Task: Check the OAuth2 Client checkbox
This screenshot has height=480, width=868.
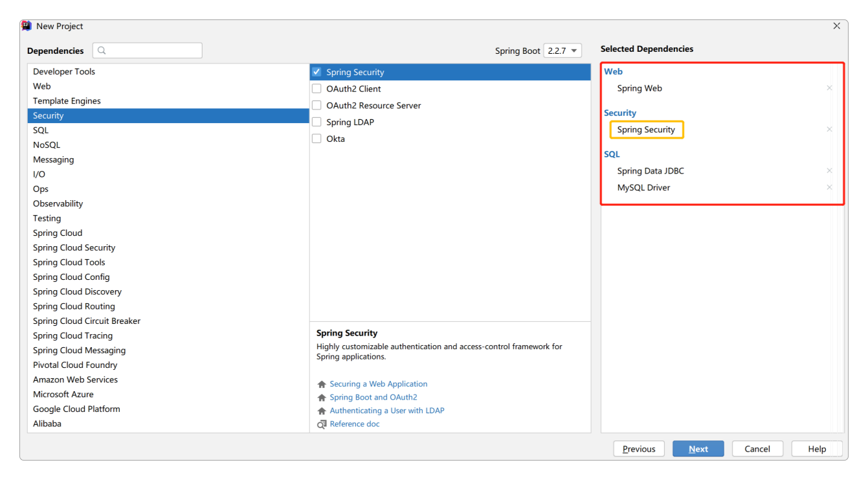Action: point(317,89)
